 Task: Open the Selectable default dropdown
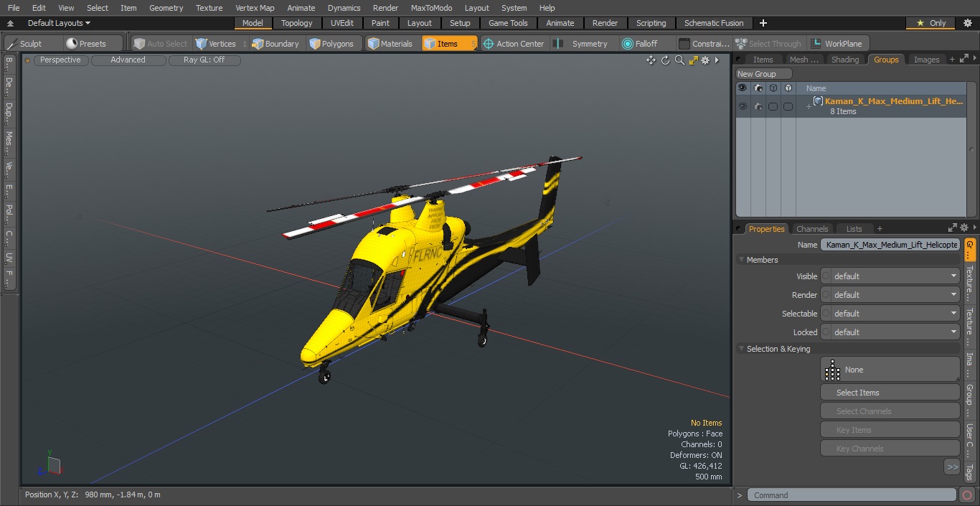(x=890, y=314)
